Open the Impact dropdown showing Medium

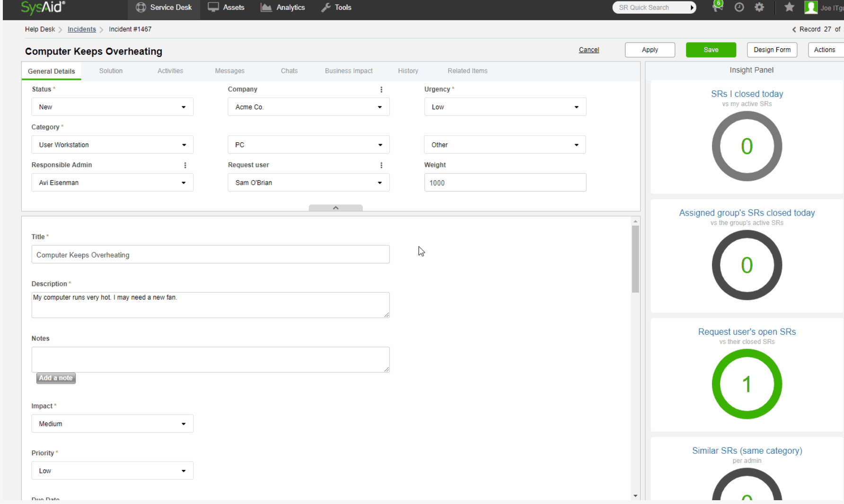pos(113,424)
